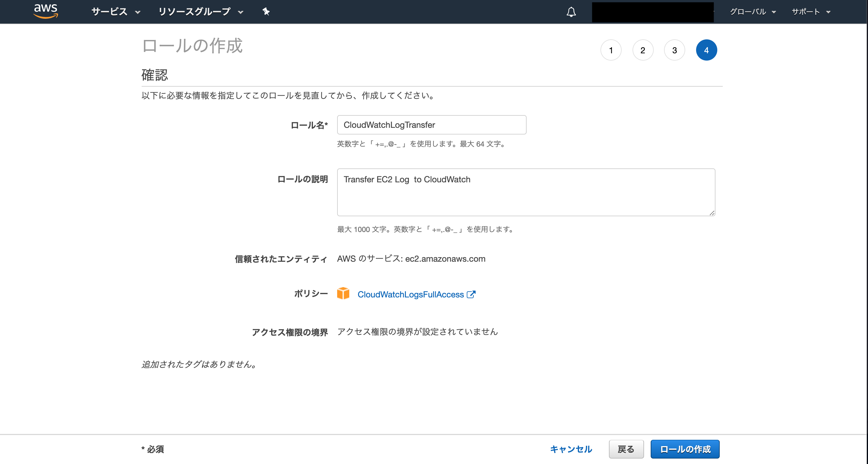This screenshot has height=464, width=868.
Task: Click the blue ロールの作成 button
Action: (685, 449)
